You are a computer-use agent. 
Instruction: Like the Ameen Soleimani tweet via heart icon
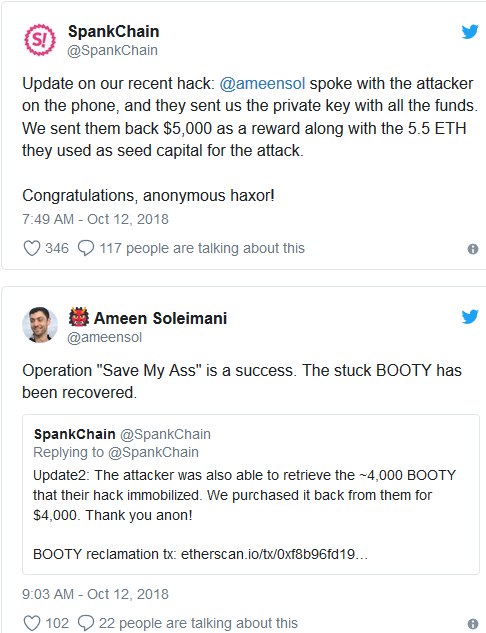click(x=32, y=623)
